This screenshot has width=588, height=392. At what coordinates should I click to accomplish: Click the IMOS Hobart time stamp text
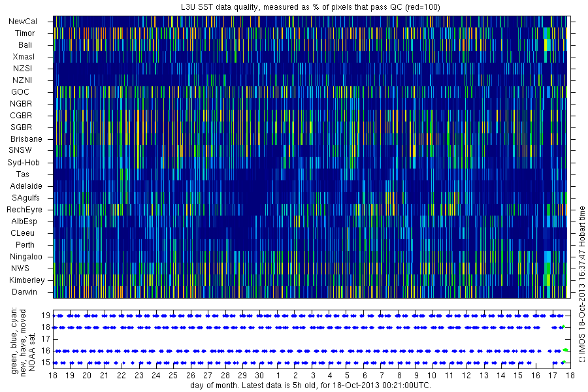[581, 284]
